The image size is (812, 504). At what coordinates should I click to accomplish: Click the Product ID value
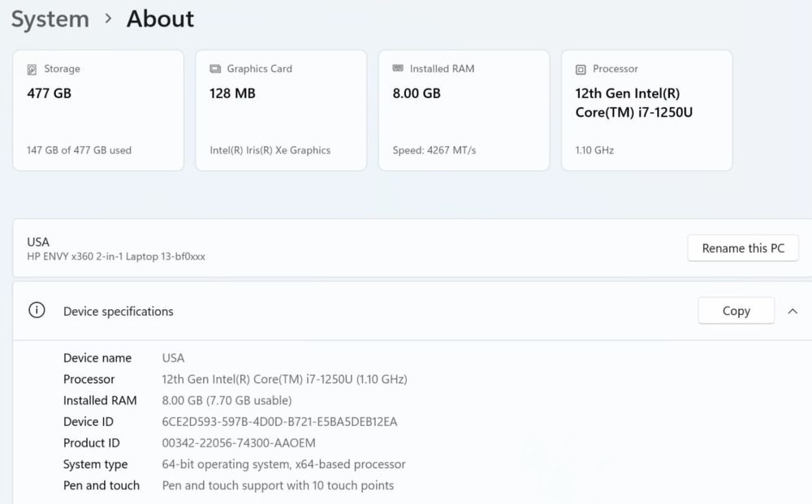[239, 443]
